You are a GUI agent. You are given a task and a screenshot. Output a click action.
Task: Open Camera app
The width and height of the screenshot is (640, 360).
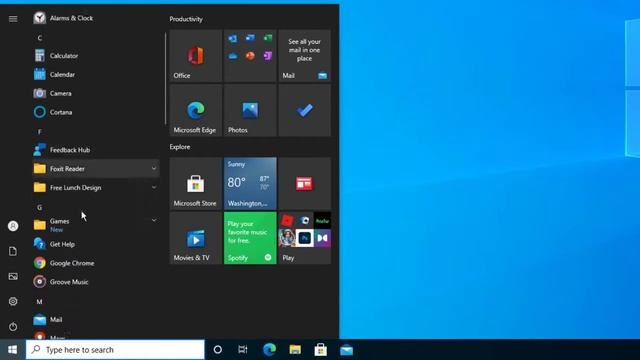[x=96, y=93]
